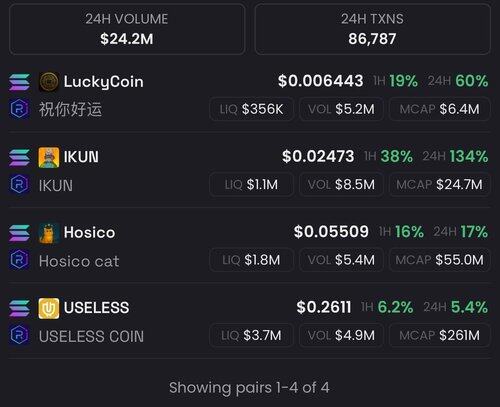Click the IKUN token avatar icon
Viewport: 500px width, 407px height.
coord(49,157)
